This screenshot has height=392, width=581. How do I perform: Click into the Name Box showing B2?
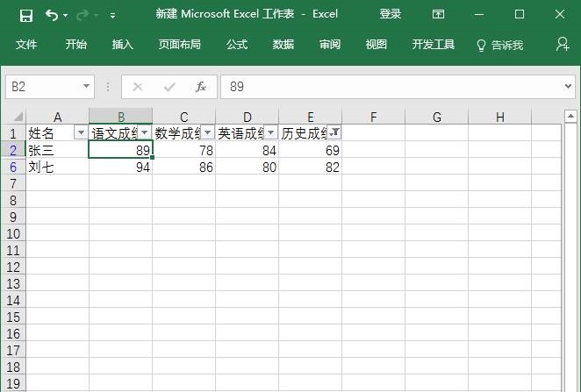click(x=44, y=87)
